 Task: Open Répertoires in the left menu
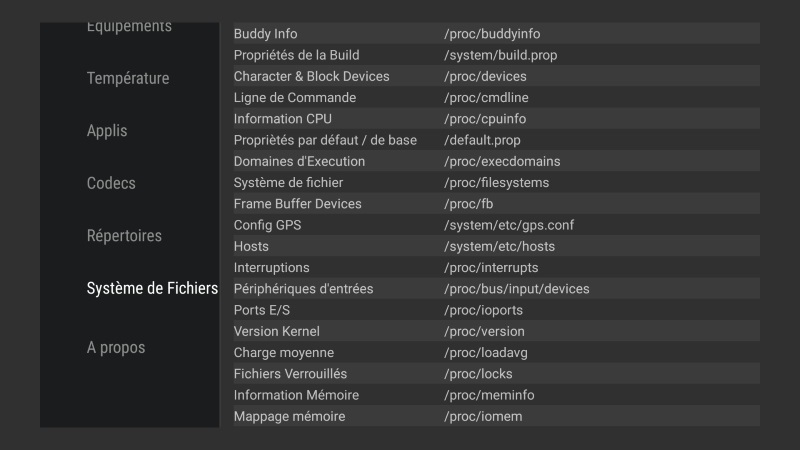[x=124, y=236]
